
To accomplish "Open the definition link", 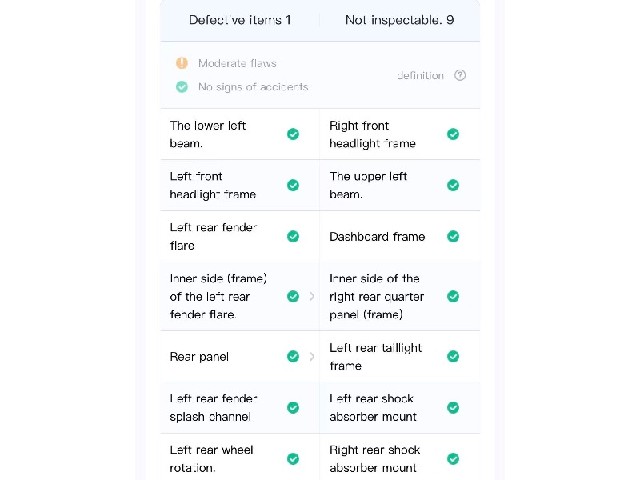I will pos(420,76).
